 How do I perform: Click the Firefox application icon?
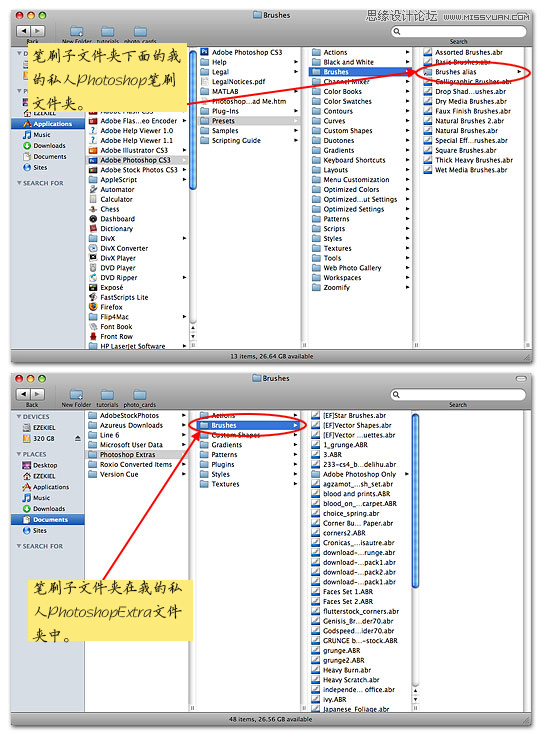tap(93, 307)
